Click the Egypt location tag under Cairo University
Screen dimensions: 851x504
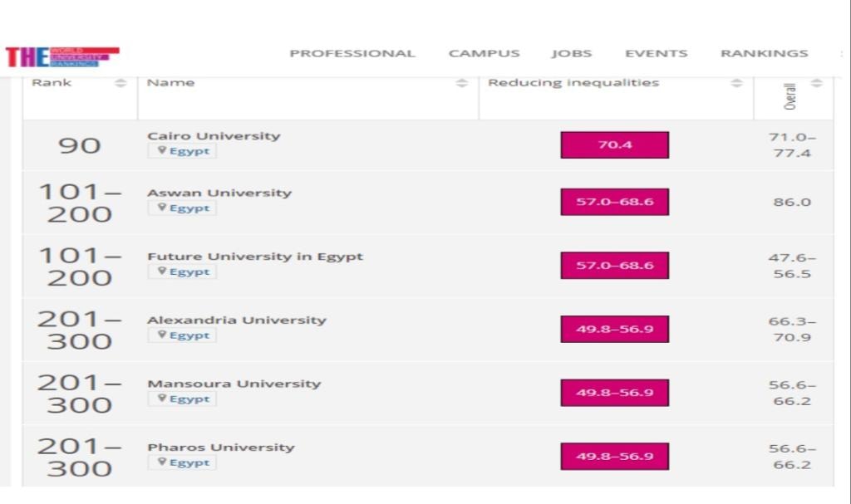pyautogui.click(x=183, y=151)
